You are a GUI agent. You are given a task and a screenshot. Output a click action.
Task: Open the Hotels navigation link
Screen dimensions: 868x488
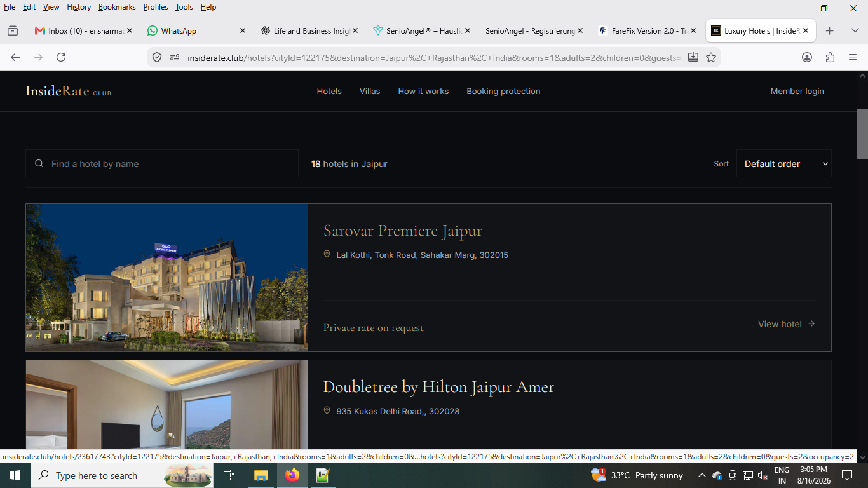[x=329, y=91]
